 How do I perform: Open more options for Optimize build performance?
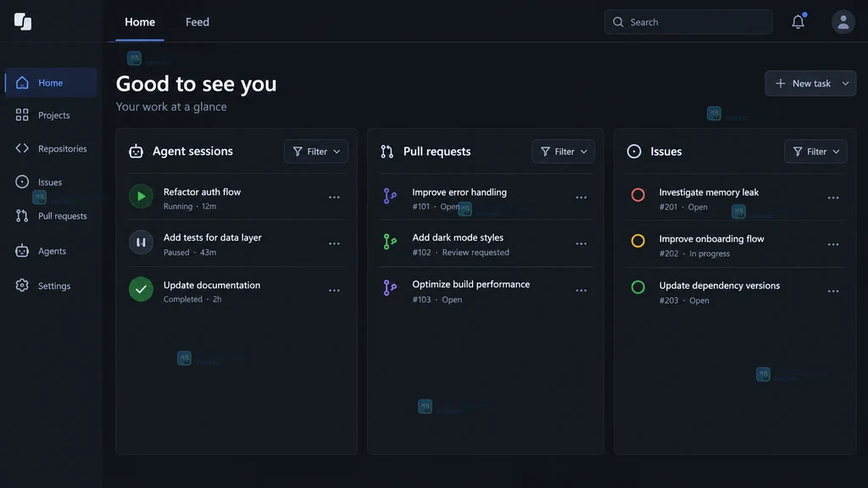(581, 291)
